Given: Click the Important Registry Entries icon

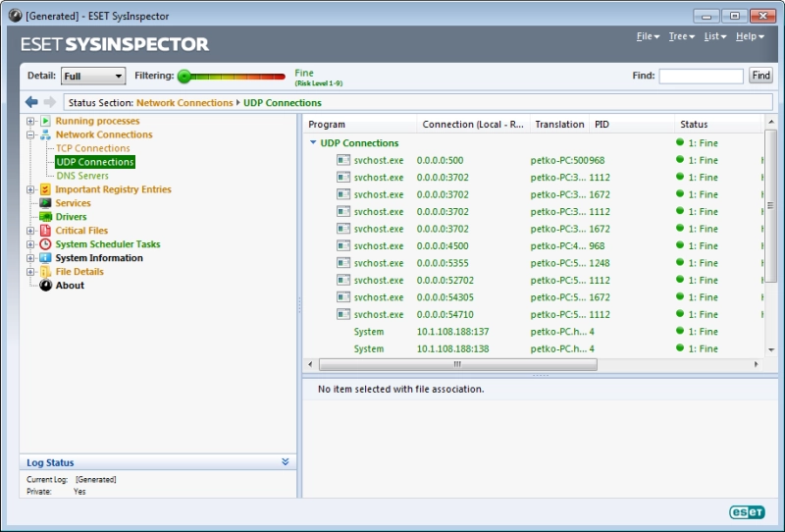Looking at the screenshot, I should (x=45, y=189).
